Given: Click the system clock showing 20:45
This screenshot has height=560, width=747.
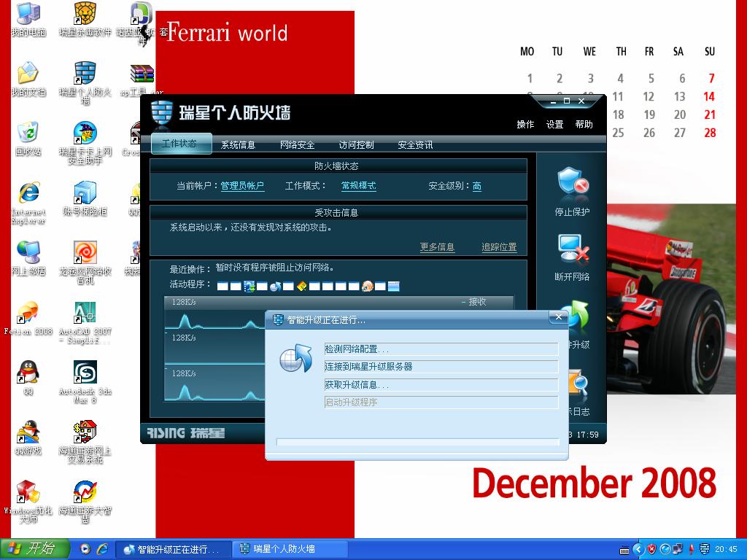Looking at the screenshot, I should (x=726, y=550).
